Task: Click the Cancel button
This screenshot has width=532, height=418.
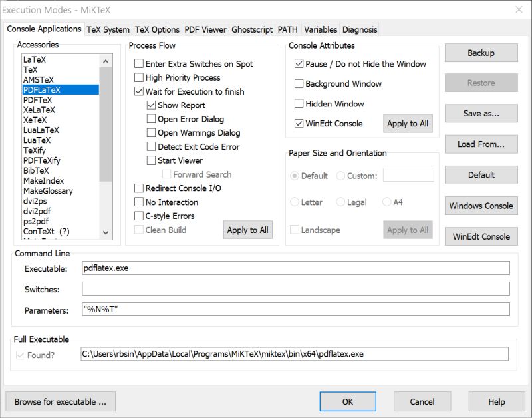Action: pos(422,402)
